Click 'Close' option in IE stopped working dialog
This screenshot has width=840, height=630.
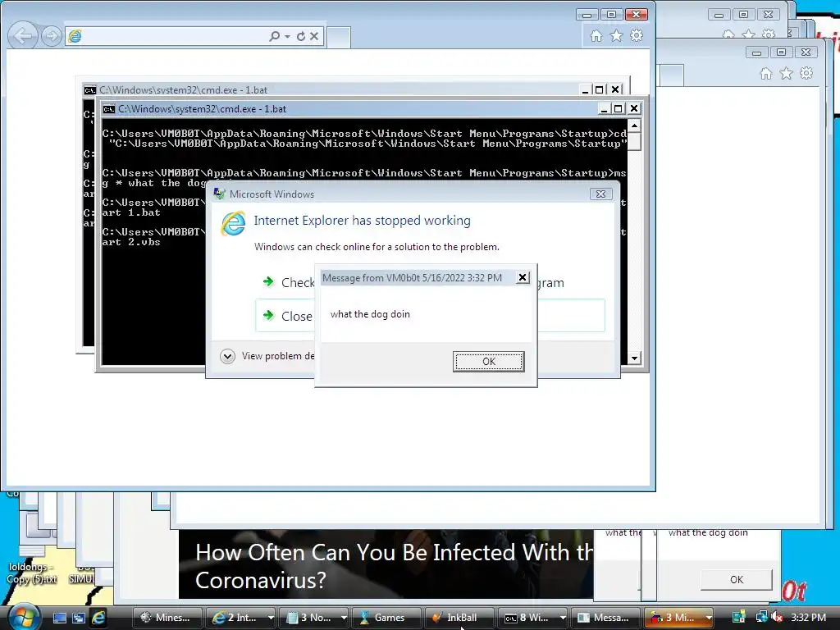[297, 316]
